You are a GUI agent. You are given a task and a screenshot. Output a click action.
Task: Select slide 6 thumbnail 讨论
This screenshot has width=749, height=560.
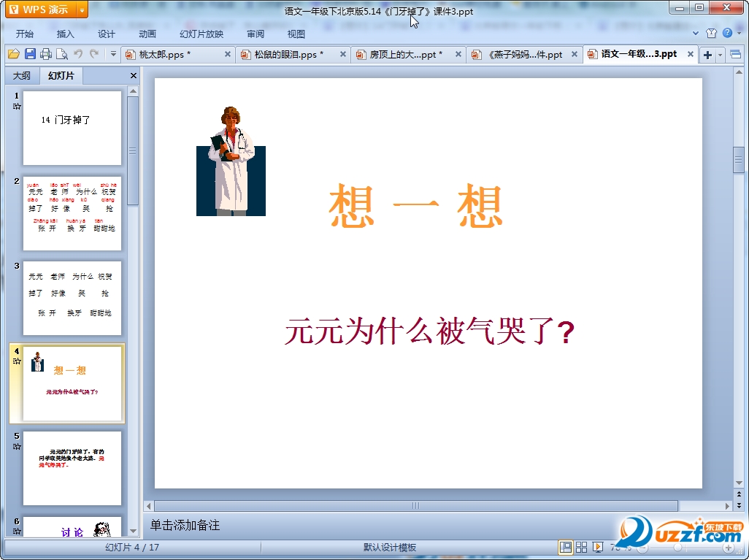point(72,526)
